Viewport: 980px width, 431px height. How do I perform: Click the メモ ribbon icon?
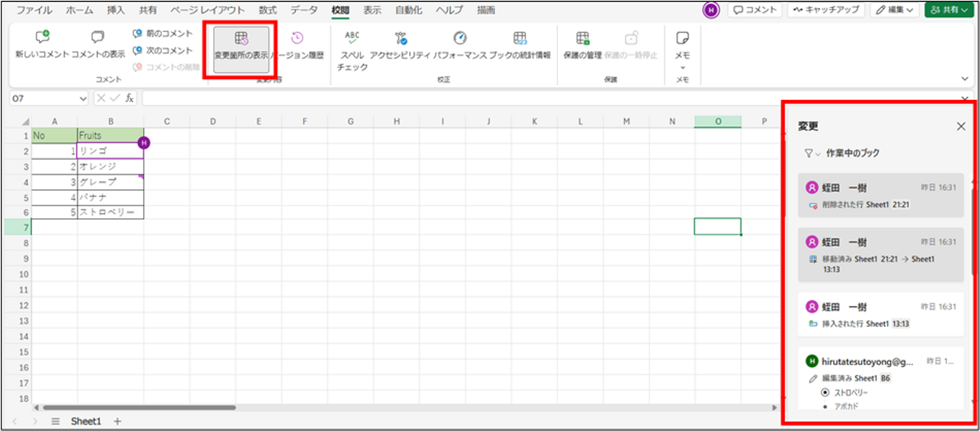[683, 38]
